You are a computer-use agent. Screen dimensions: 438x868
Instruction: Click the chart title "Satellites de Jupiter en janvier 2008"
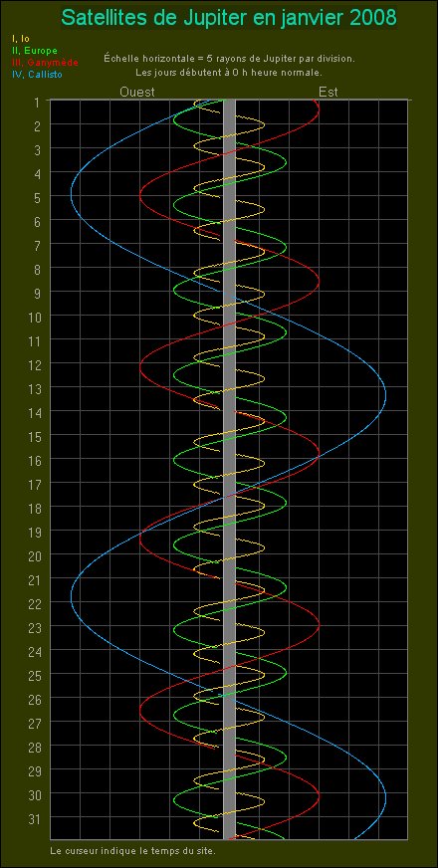(229, 18)
